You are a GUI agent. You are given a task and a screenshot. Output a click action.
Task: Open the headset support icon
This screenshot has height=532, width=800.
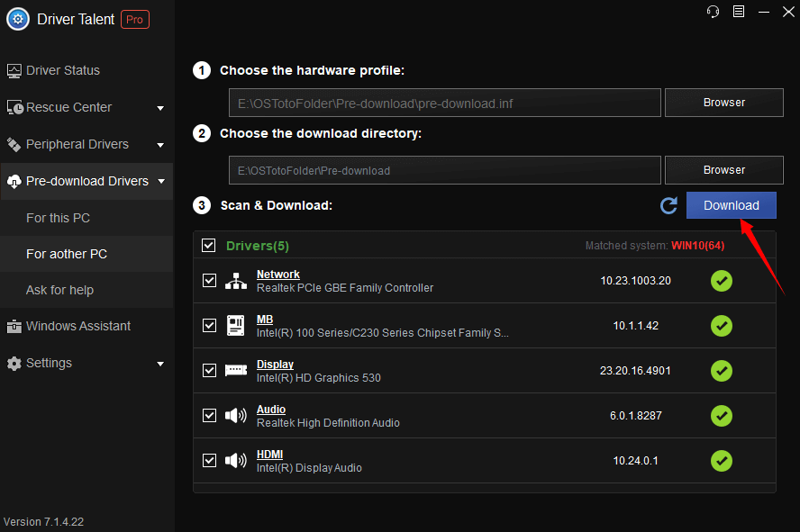(x=713, y=11)
